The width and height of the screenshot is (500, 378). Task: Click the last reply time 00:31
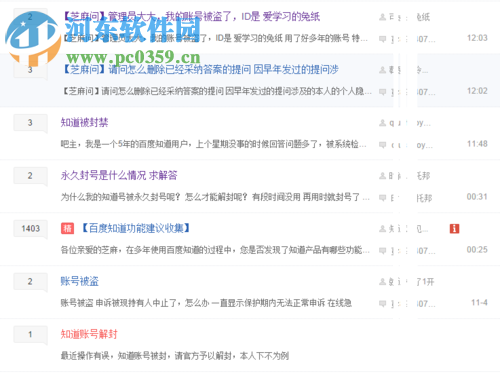pyautogui.click(x=477, y=197)
